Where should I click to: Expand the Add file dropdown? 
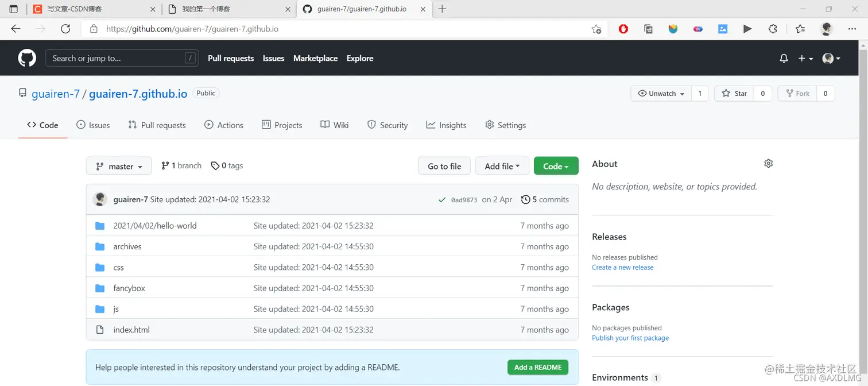point(502,166)
